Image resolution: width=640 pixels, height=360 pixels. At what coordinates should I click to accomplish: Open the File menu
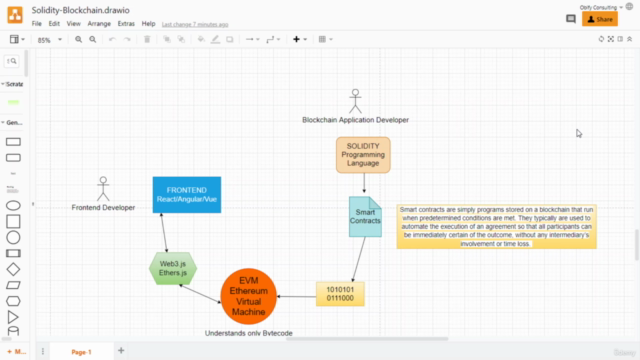37,24
